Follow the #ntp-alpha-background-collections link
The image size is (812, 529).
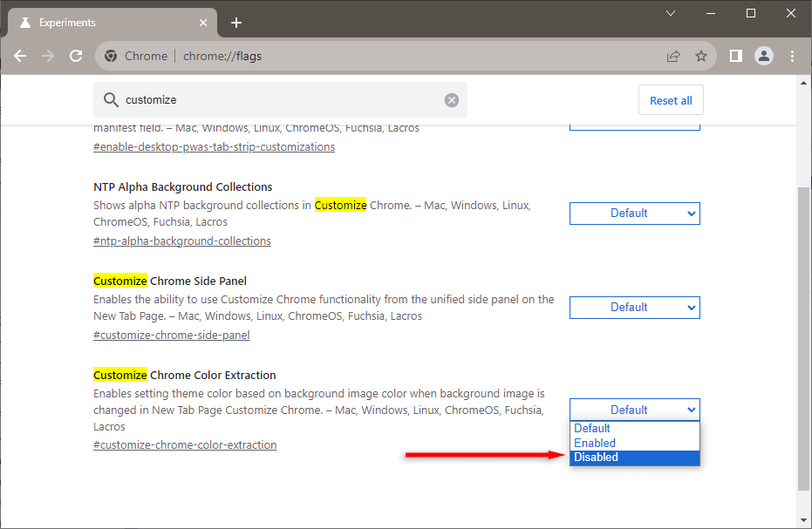coord(181,241)
